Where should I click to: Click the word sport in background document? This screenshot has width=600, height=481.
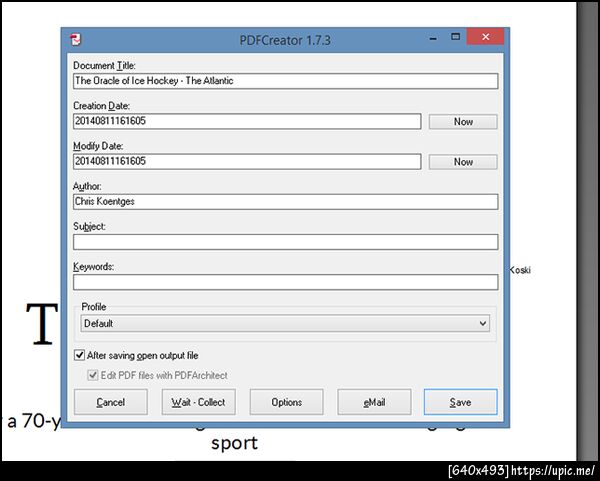234,444
